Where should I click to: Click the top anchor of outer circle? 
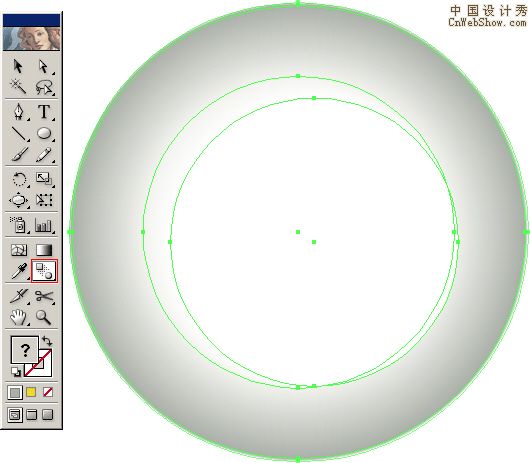point(298,3)
